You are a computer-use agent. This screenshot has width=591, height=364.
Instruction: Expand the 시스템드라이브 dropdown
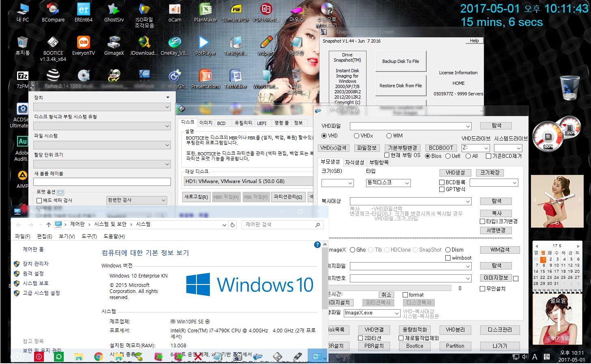coord(518,148)
